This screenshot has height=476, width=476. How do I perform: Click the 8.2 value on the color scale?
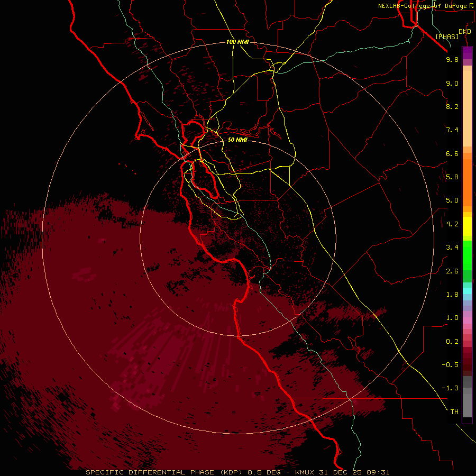tap(452, 106)
